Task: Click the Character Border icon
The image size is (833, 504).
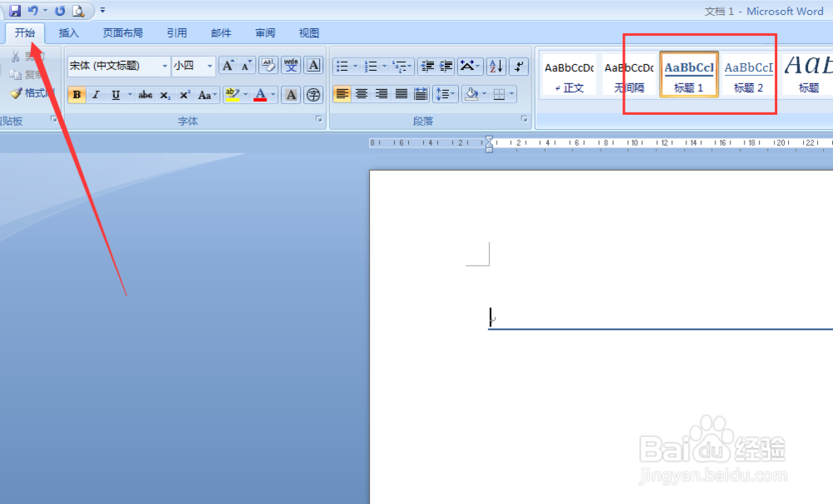Action: click(313, 65)
